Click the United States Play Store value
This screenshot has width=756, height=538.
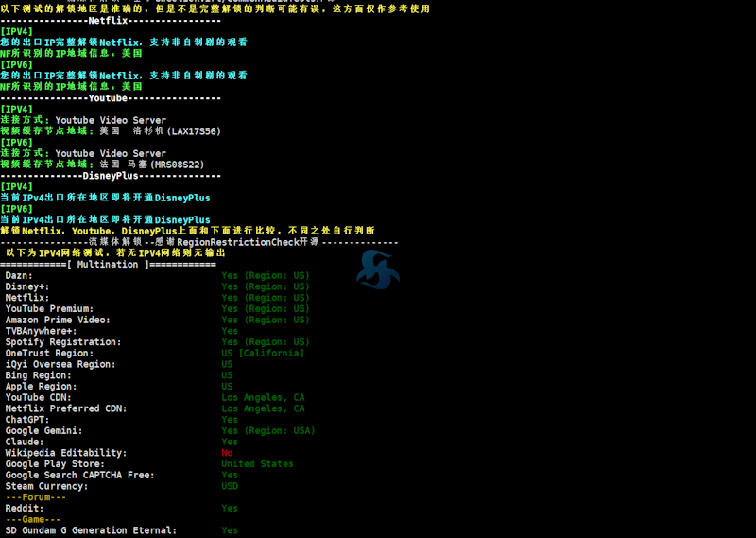click(257, 464)
